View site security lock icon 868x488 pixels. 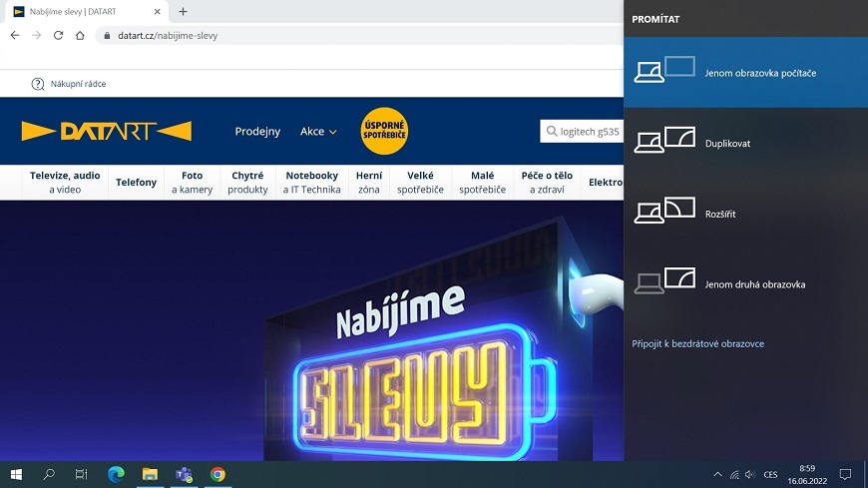pos(107,35)
